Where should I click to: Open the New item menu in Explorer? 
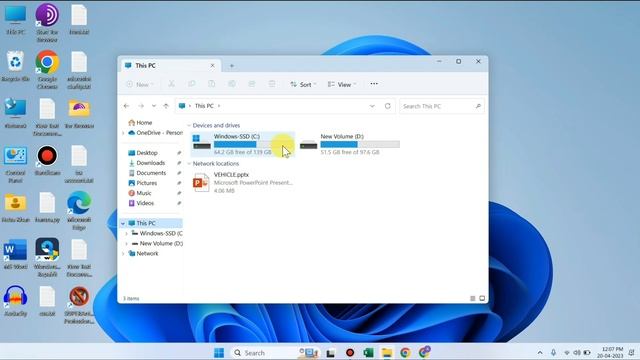(140, 84)
